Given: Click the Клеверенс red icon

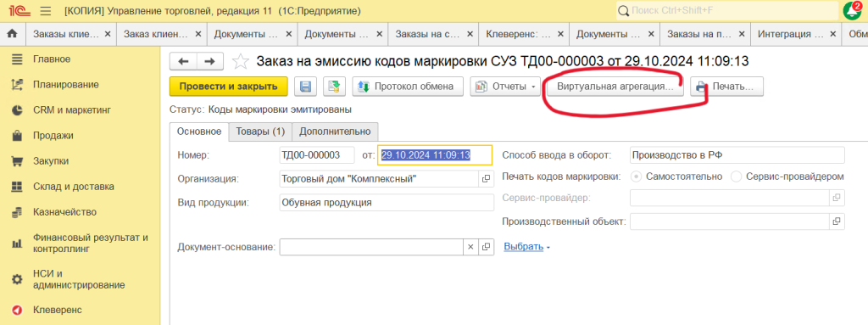Looking at the screenshot, I should point(17,310).
